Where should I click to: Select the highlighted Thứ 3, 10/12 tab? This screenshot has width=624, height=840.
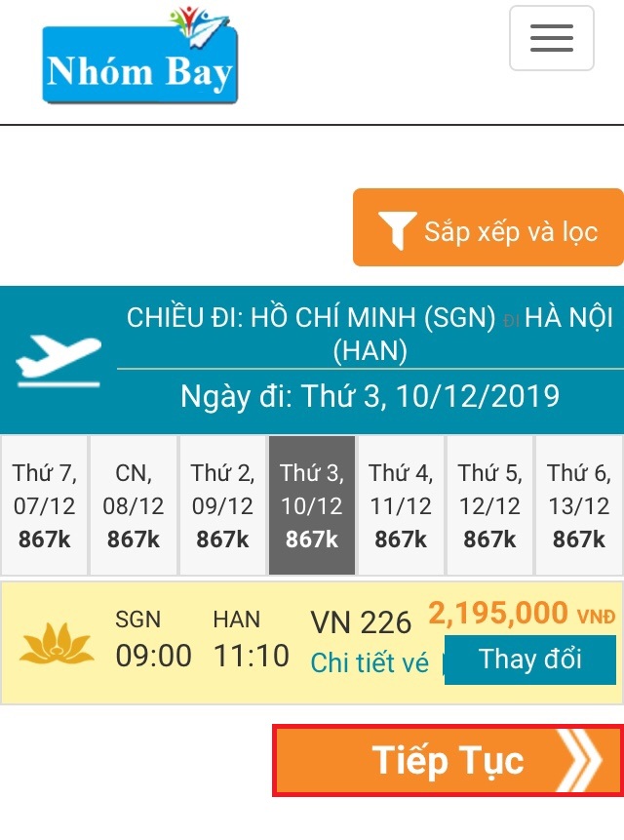(x=312, y=505)
